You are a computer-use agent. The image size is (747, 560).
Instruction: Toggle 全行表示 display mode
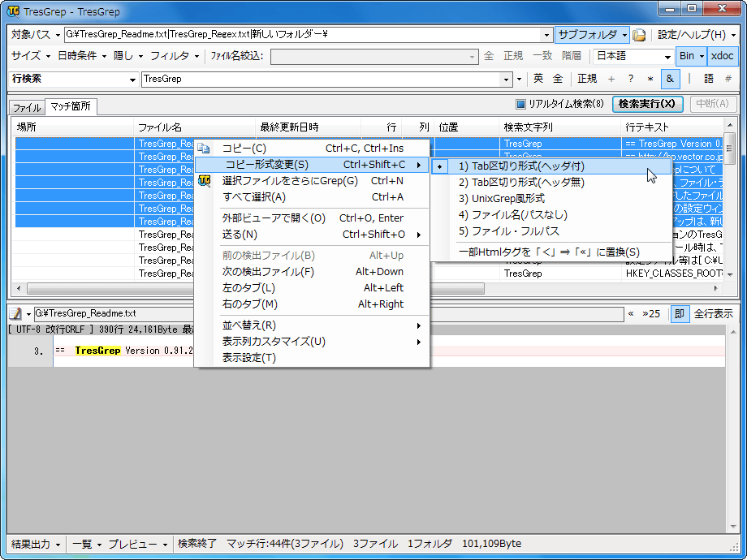[713, 314]
